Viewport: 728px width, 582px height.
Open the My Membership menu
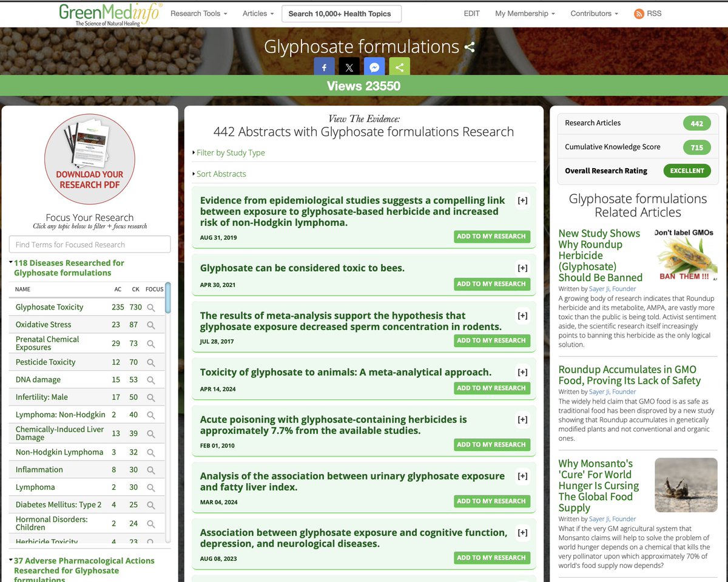525,13
